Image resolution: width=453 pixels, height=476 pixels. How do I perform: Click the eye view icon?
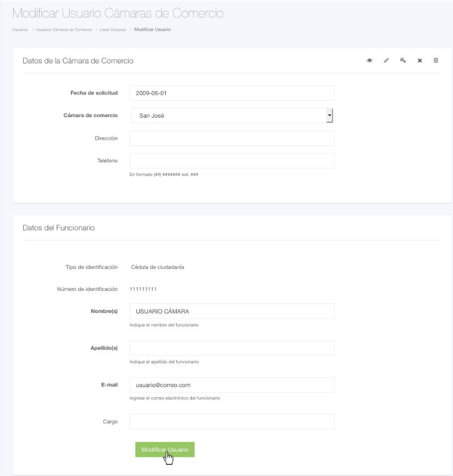[369, 61]
